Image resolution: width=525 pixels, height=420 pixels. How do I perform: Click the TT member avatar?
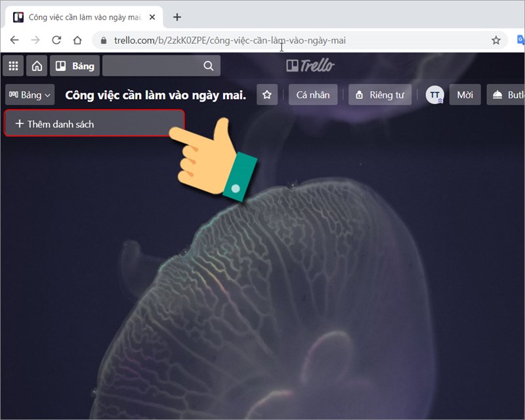pos(434,95)
